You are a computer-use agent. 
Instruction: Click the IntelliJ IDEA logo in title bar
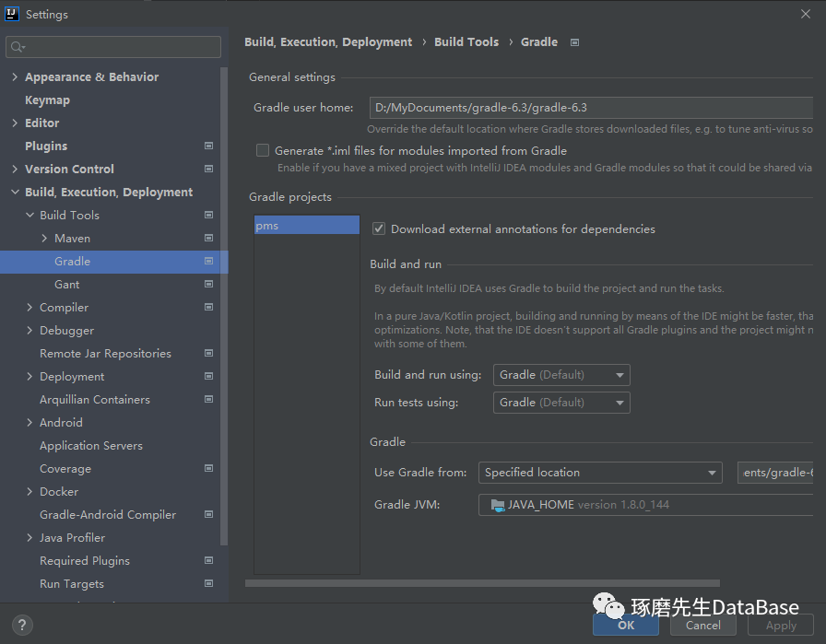click(x=12, y=14)
